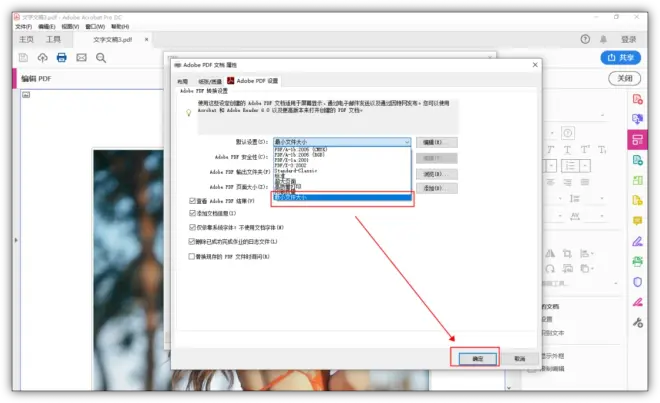Enable the 替换现存的 PDF 文件时询问 checkbox
Viewport: 660px width, 403px height.
[x=192, y=256]
